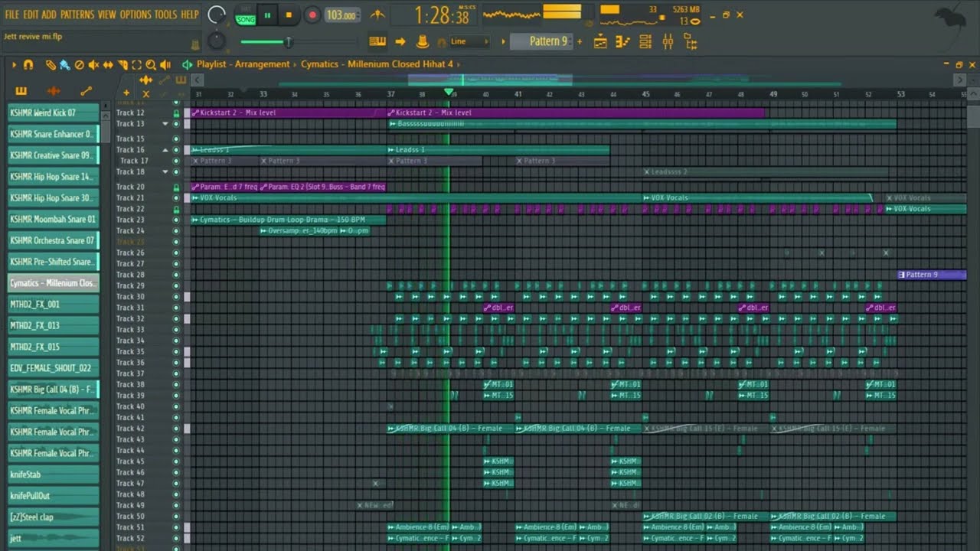Image resolution: width=980 pixels, height=551 pixels.
Task: Select the Pattern 9 clip on Track 28
Action: 932,275
